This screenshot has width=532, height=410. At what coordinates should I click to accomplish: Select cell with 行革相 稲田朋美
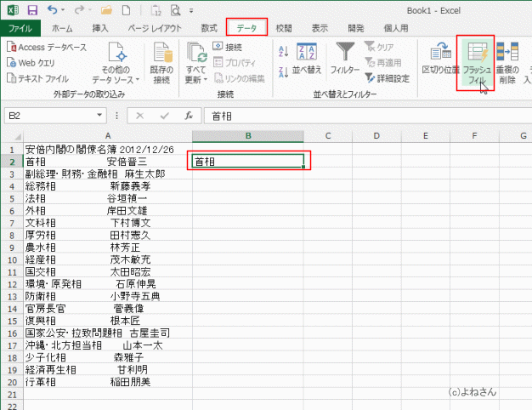point(108,382)
